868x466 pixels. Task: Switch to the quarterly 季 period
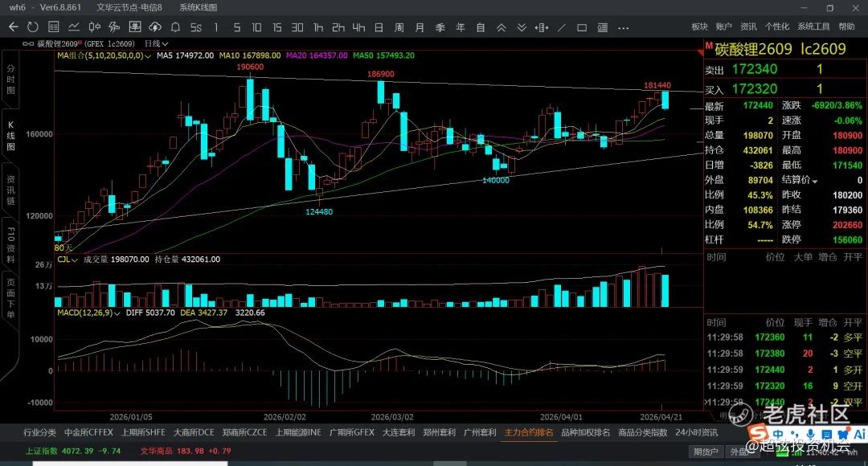click(440, 27)
